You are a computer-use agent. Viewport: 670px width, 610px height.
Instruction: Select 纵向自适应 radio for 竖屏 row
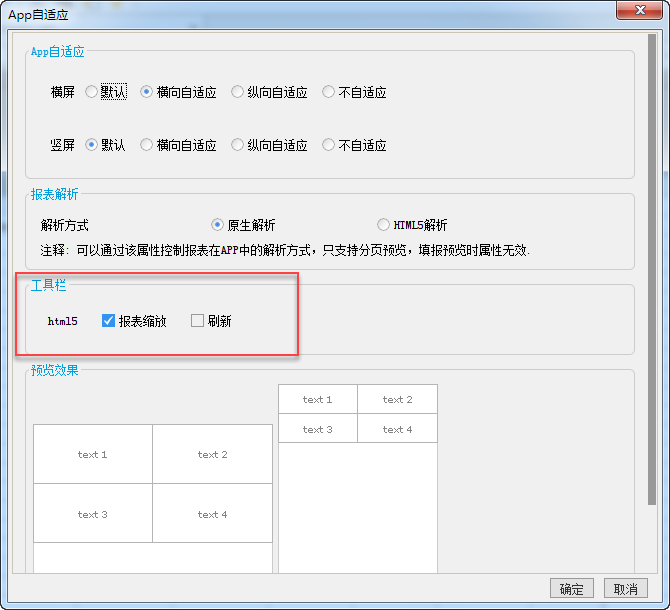point(237,145)
